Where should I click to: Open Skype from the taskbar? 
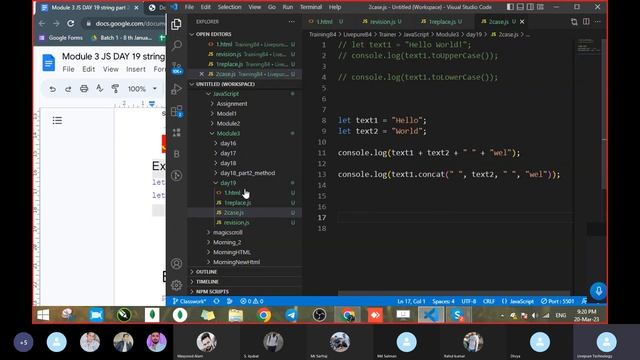[x=458, y=315]
